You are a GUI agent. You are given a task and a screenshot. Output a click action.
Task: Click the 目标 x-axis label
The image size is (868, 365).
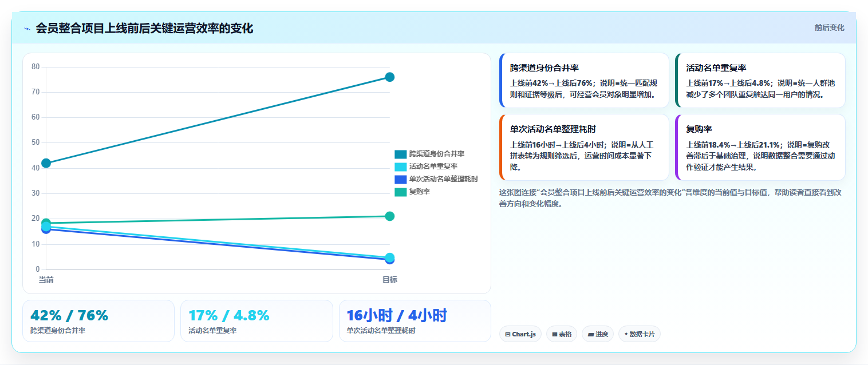[x=389, y=280]
